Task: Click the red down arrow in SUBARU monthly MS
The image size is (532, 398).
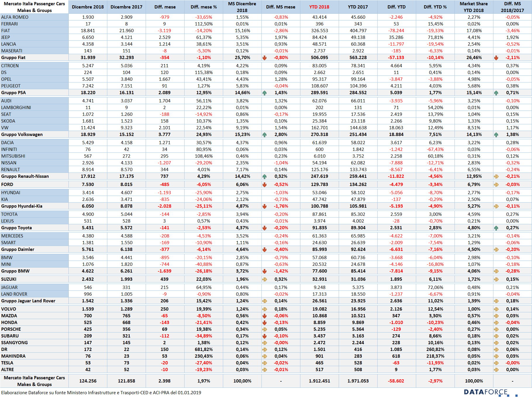Action: (x=264, y=336)
